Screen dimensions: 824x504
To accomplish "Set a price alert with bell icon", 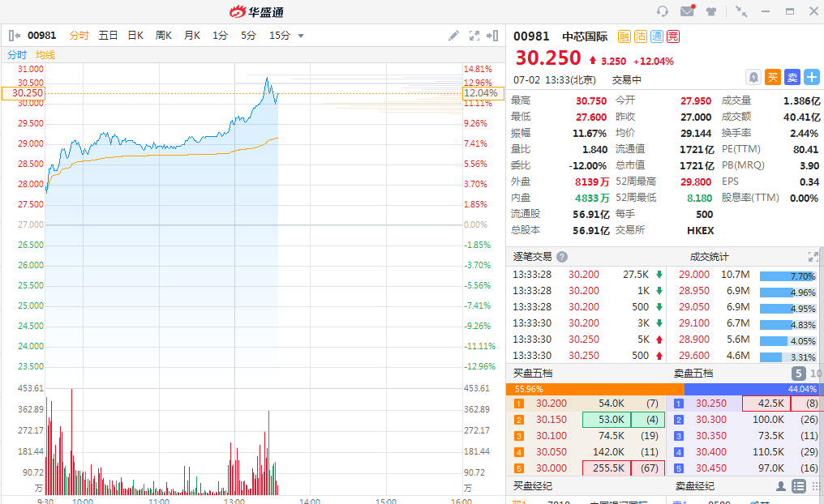I will click(x=753, y=77).
